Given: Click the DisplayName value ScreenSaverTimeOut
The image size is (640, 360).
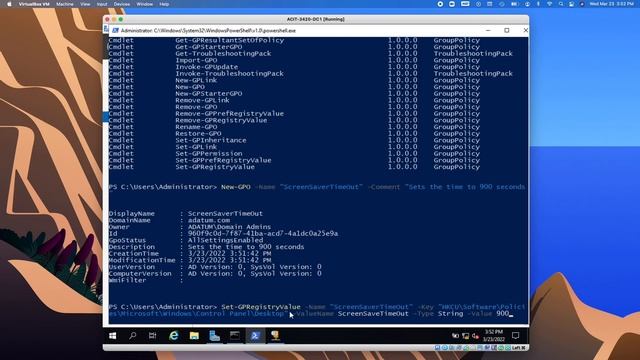Looking at the screenshot, I should tap(225, 213).
